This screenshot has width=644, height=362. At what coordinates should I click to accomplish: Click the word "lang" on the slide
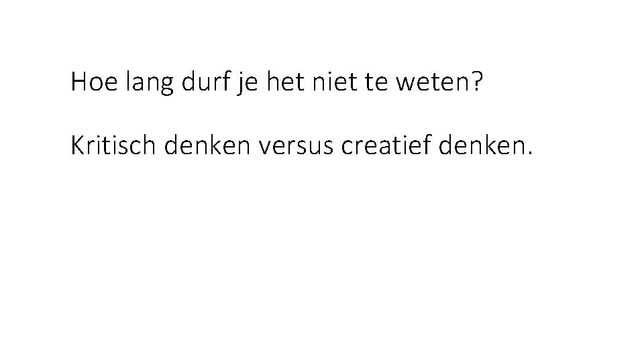tap(150, 83)
